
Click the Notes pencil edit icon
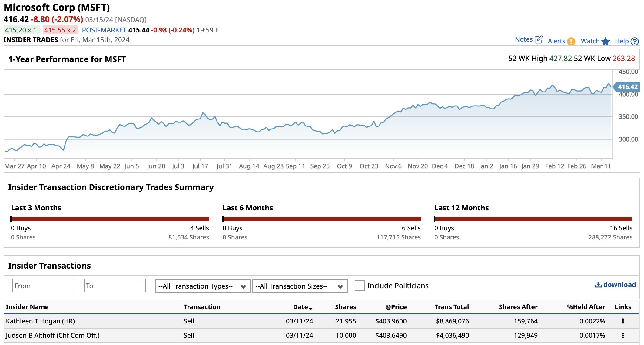(539, 39)
